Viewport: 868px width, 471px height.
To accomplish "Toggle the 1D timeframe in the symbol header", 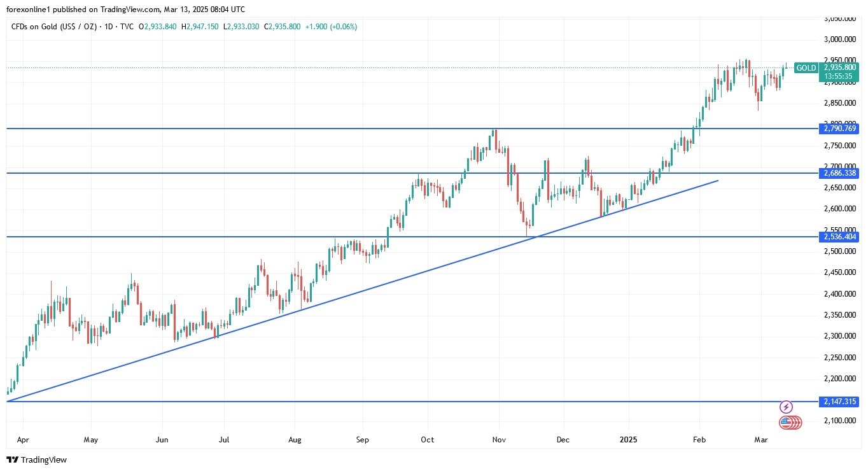I will pyautogui.click(x=109, y=27).
